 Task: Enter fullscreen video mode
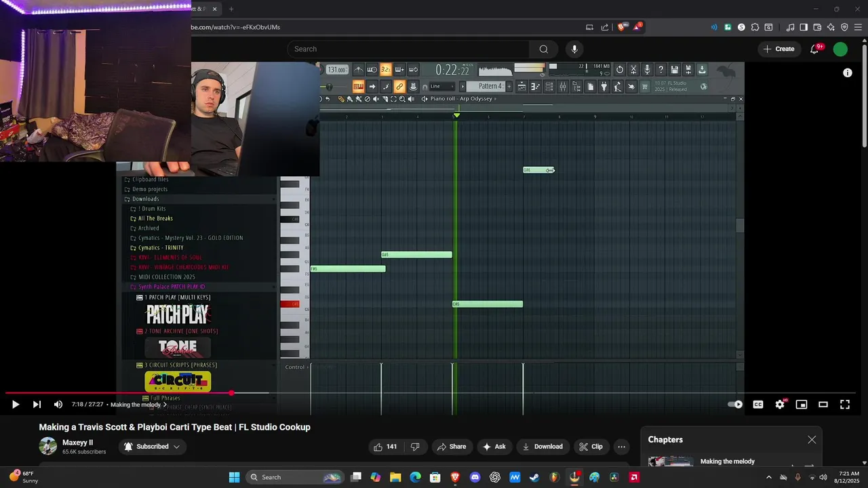pyautogui.click(x=845, y=405)
